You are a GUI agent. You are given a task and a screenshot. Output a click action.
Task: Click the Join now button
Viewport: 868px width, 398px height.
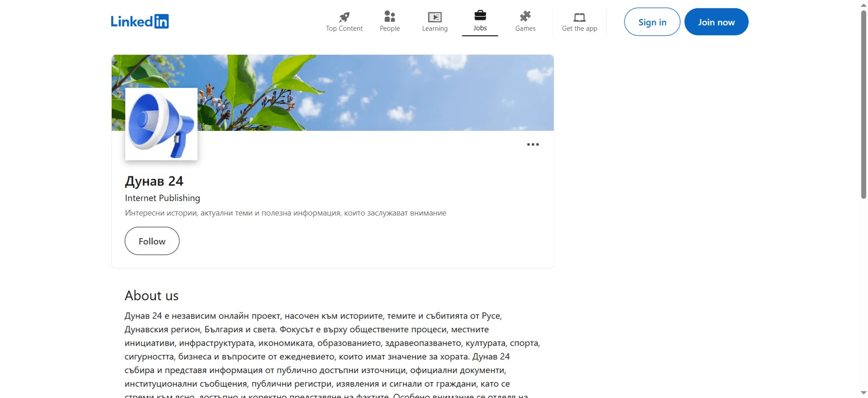pos(716,22)
